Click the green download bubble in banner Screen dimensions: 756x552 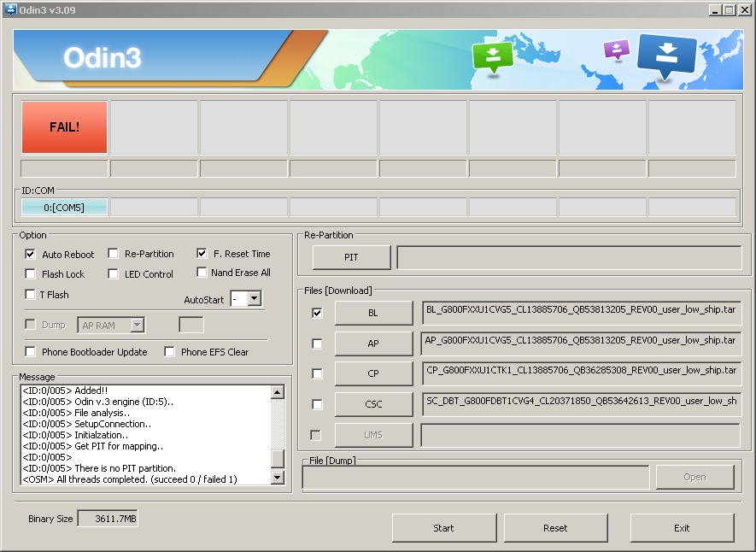tap(493, 57)
